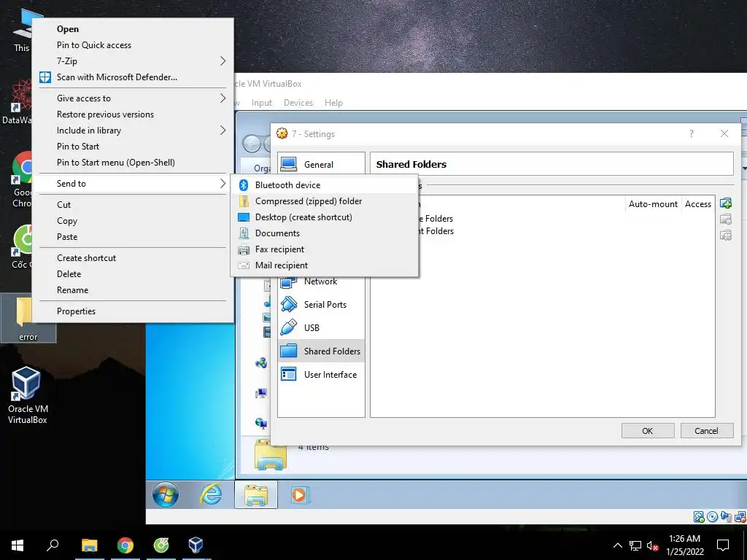Choose Create shortcut

[x=133, y=258]
